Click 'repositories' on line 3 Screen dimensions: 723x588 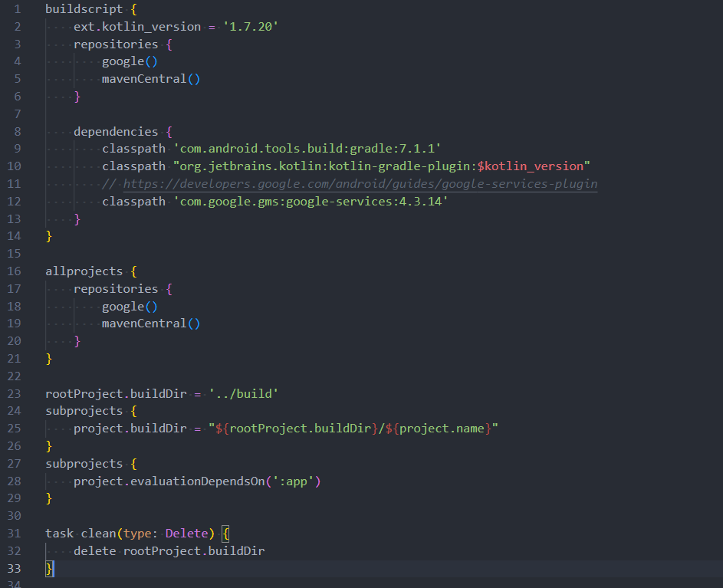[x=116, y=44]
